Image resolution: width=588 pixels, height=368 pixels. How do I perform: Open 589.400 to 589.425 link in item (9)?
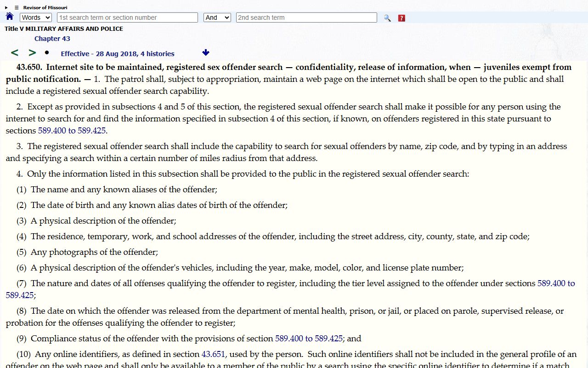[309, 339]
